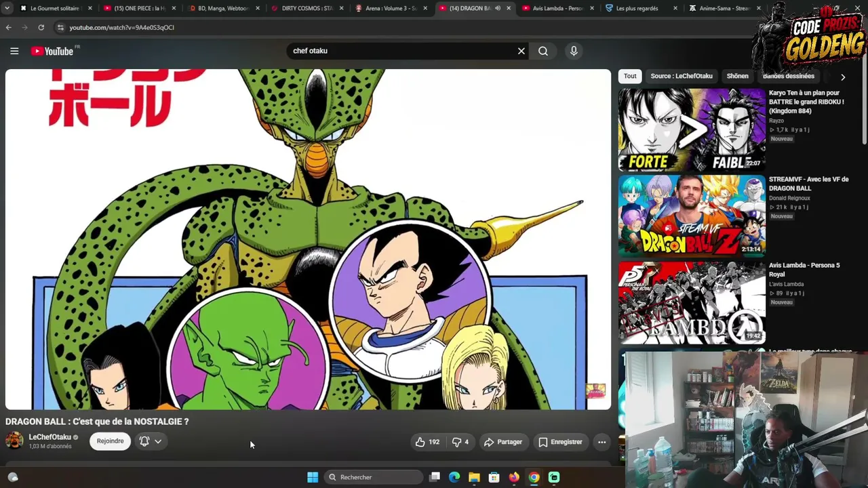Select the 'Shōnen' filter chip
Viewport: 868px width, 488px height.
pyautogui.click(x=737, y=77)
